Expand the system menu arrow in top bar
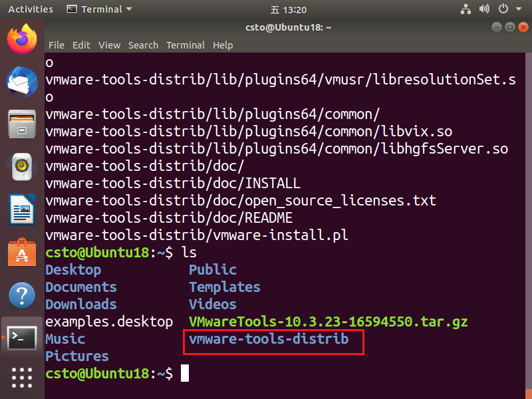 tap(519, 9)
